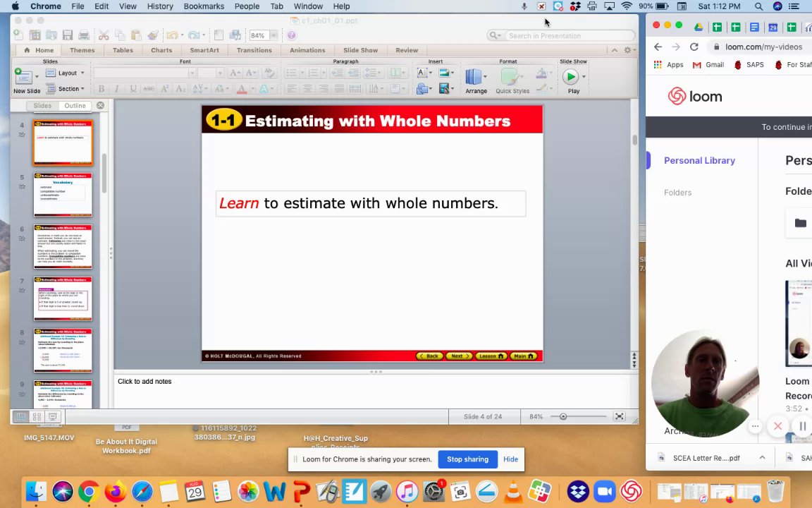Adjust the zoom slider in status bar
Image resolution: width=812 pixels, height=508 pixels.
tap(563, 416)
